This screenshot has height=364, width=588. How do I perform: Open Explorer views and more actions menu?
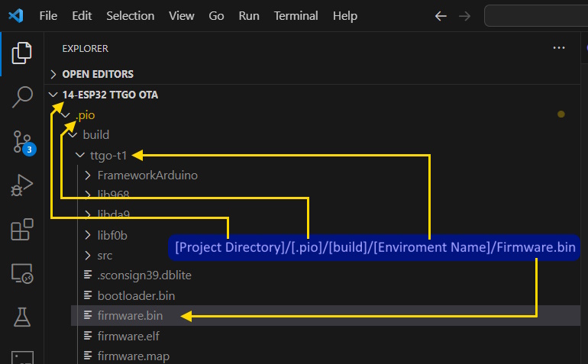pyautogui.click(x=559, y=48)
